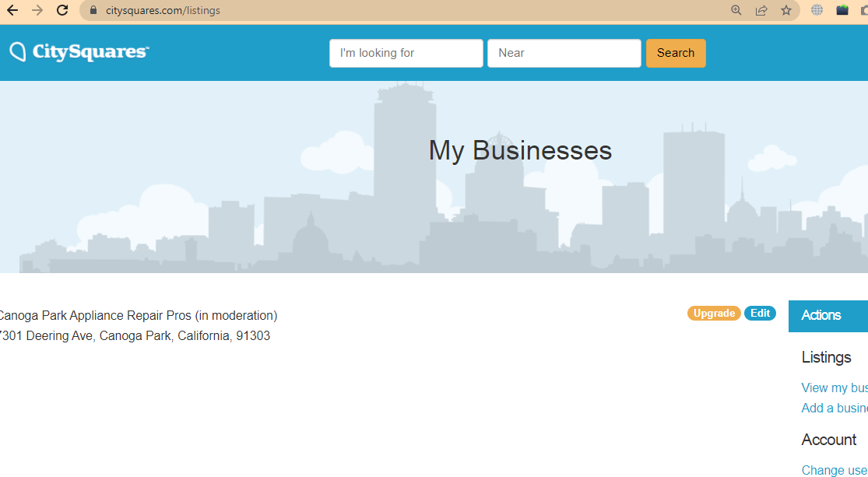Click the Listings section heading

[x=827, y=357]
